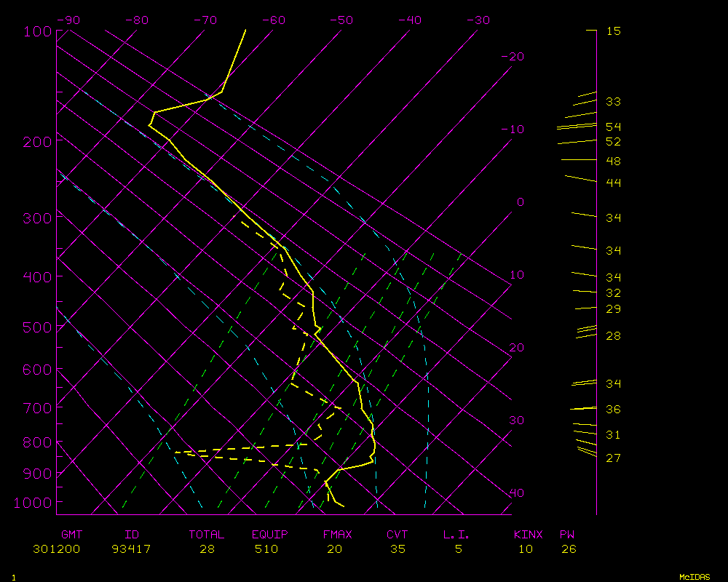Click the 100 pressure level label
The width and height of the screenshot is (728, 582).
38,31
